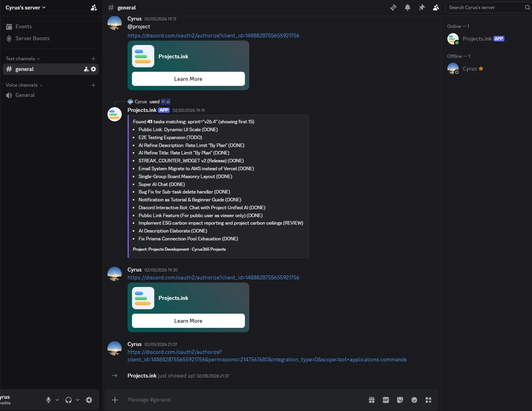
Task: Collapse the Text channels category
Action: (22, 59)
